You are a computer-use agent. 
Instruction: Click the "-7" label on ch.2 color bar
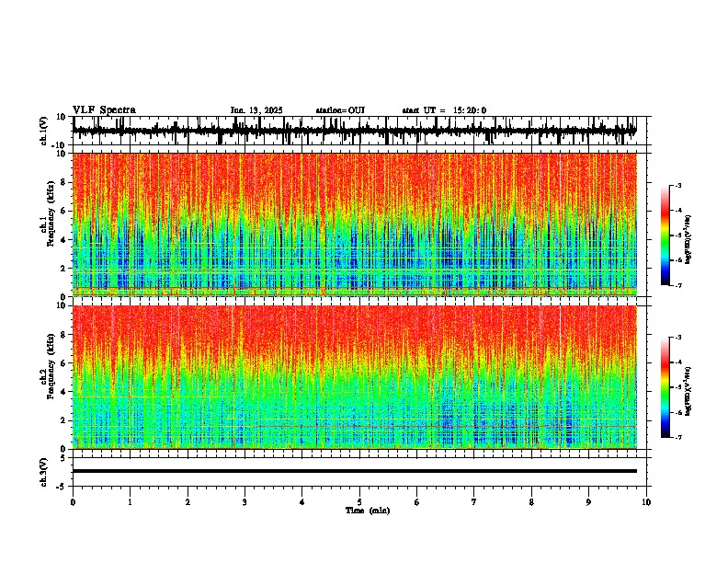tap(677, 437)
